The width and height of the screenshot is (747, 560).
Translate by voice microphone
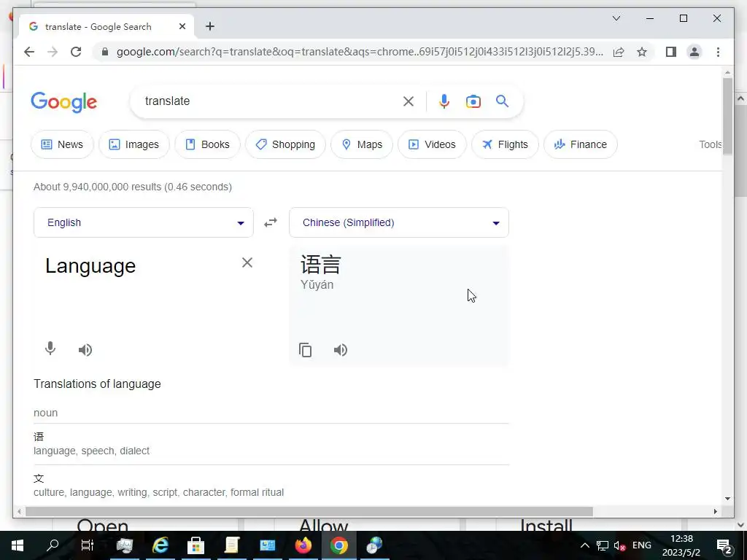pyautogui.click(x=50, y=349)
